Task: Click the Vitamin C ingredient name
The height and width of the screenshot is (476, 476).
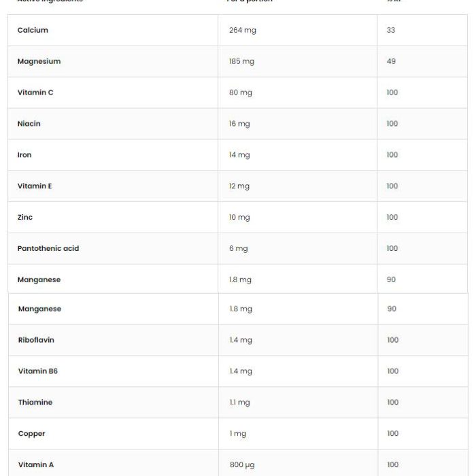Action: pos(35,92)
